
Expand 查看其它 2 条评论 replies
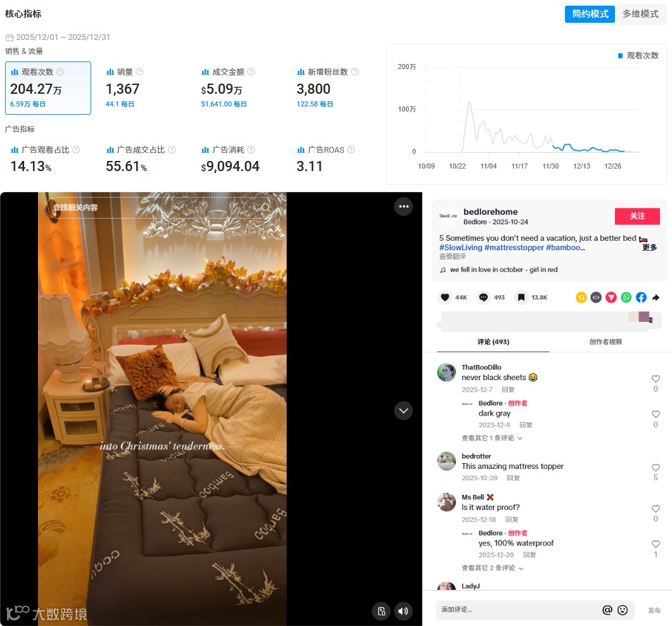pos(492,568)
